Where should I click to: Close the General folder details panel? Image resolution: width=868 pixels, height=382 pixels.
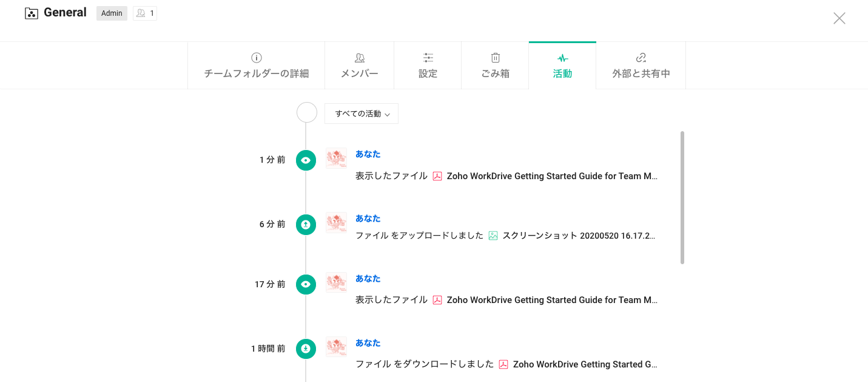click(x=839, y=18)
